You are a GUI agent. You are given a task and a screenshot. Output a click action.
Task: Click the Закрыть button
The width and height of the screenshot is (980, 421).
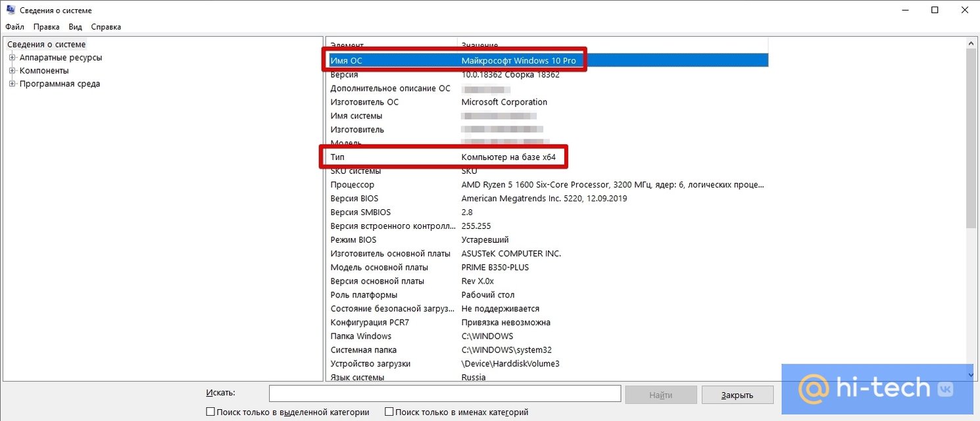point(737,395)
